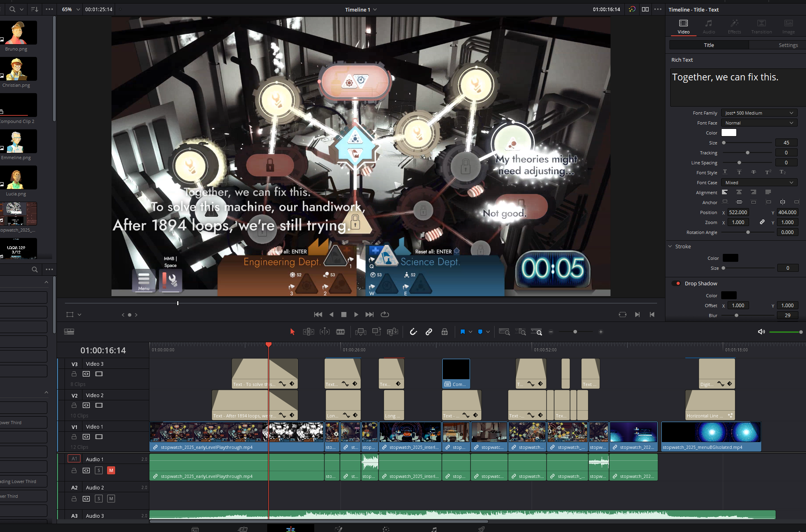This screenshot has width=806, height=532.
Task: Mute the Audio 2 track
Action: [x=111, y=499]
